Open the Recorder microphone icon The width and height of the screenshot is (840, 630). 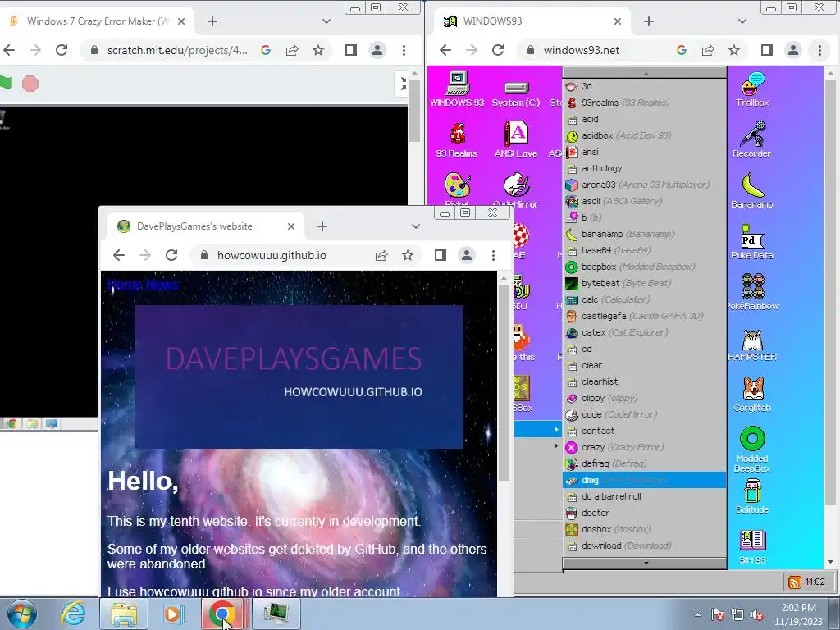click(x=752, y=139)
